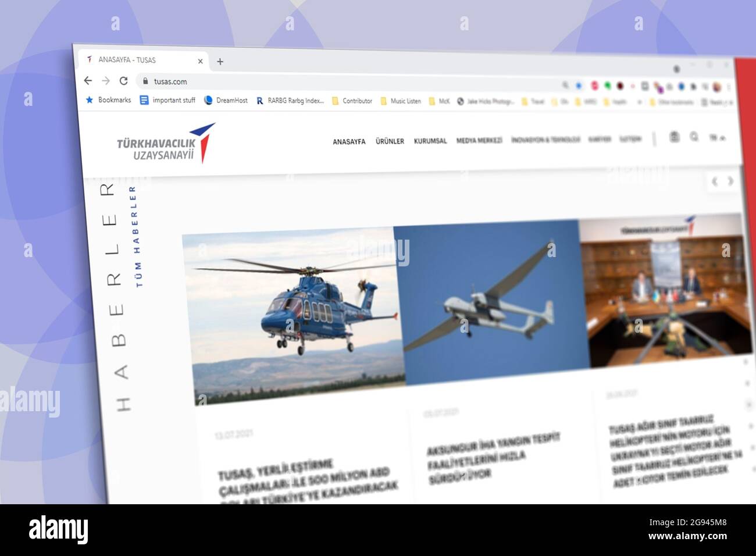Click the site search magnifier icon
The height and width of the screenshot is (556, 756).
pos(694,137)
